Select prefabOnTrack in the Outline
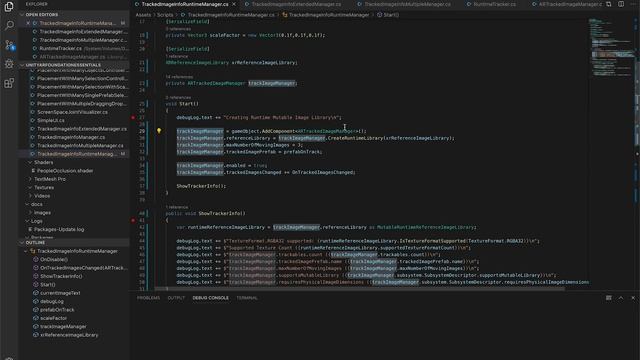This screenshot has width=640, height=360. click(57, 310)
